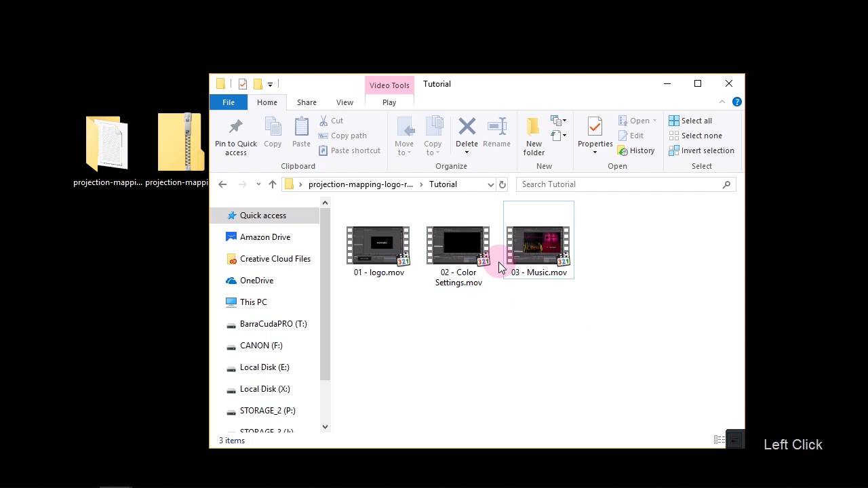Click the Forward navigation arrow
Image resolution: width=868 pixels, height=488 pixels.
[243, 184]
